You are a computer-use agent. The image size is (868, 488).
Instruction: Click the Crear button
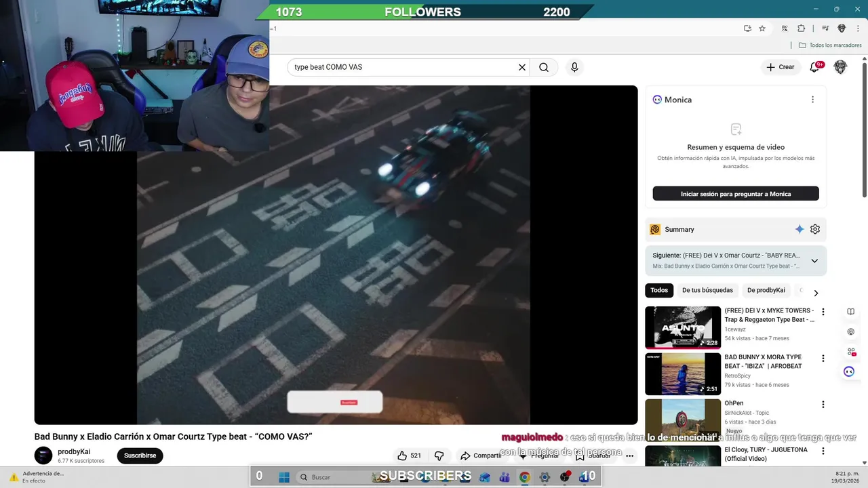point(781,67)
